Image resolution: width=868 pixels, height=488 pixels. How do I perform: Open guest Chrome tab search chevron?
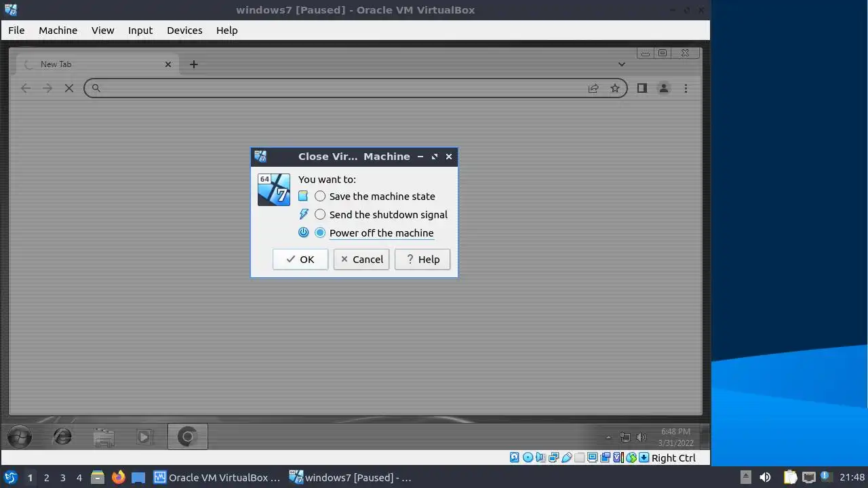tap(621, 64)
